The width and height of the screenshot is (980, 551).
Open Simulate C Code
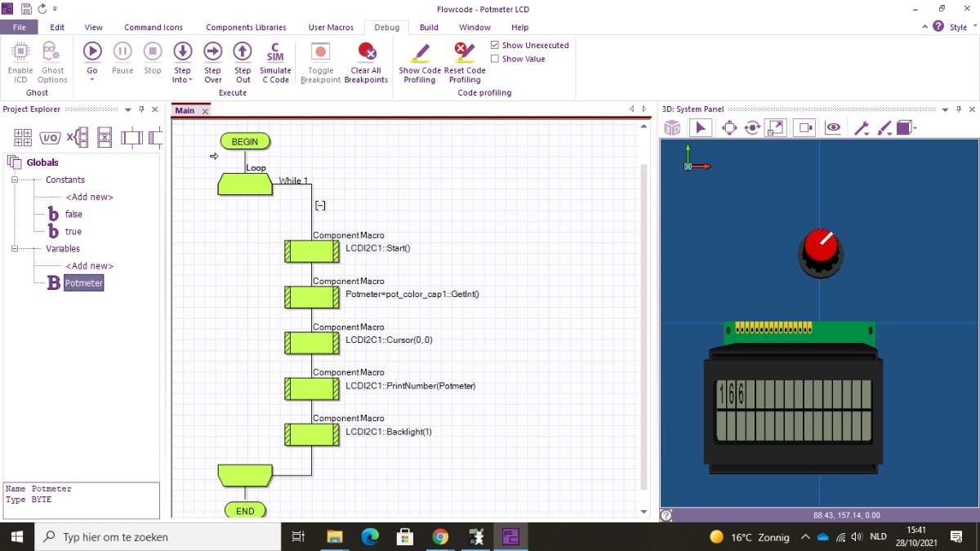click(275, 62)
